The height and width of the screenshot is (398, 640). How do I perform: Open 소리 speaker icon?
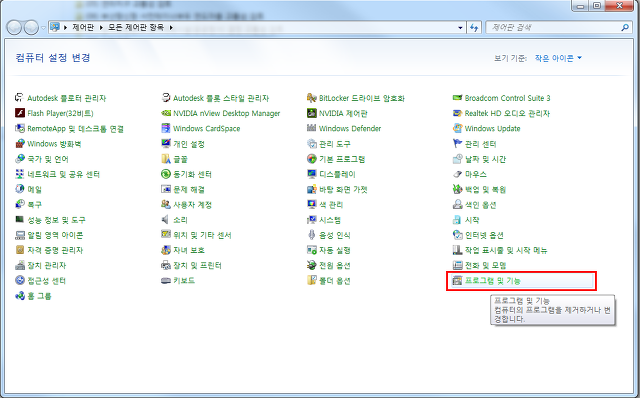tap(166, 220)
